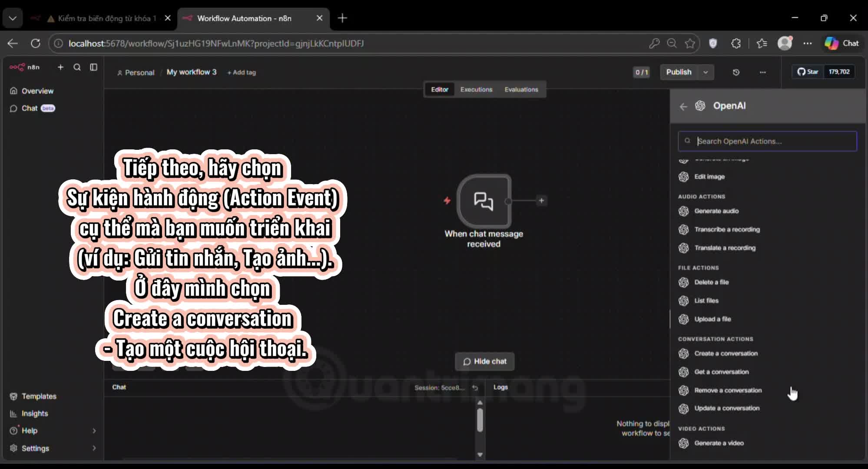Screen dimensions: 868x469
Task: Click the 0 / 1 counter badge
Action: [x=641, y=72]
